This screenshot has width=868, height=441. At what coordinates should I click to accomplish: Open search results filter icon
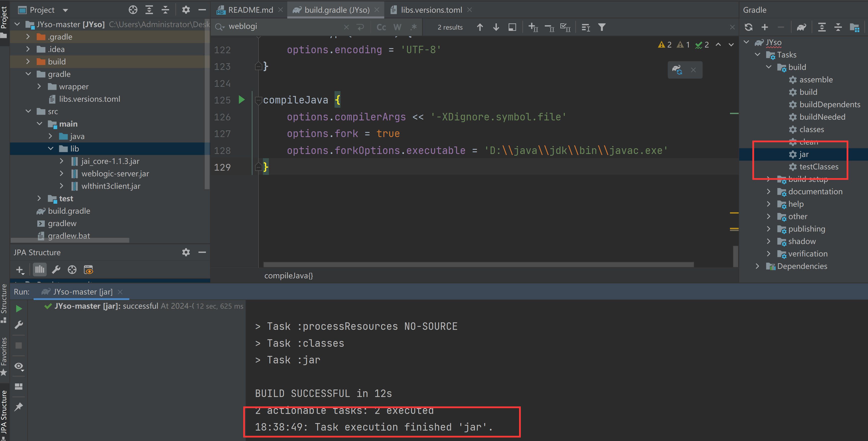click(x=602, y=27)
